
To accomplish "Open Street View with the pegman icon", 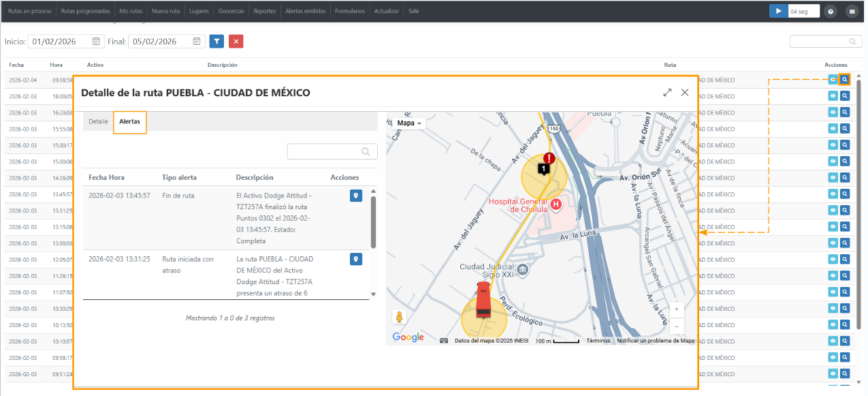I will (399, 317).
